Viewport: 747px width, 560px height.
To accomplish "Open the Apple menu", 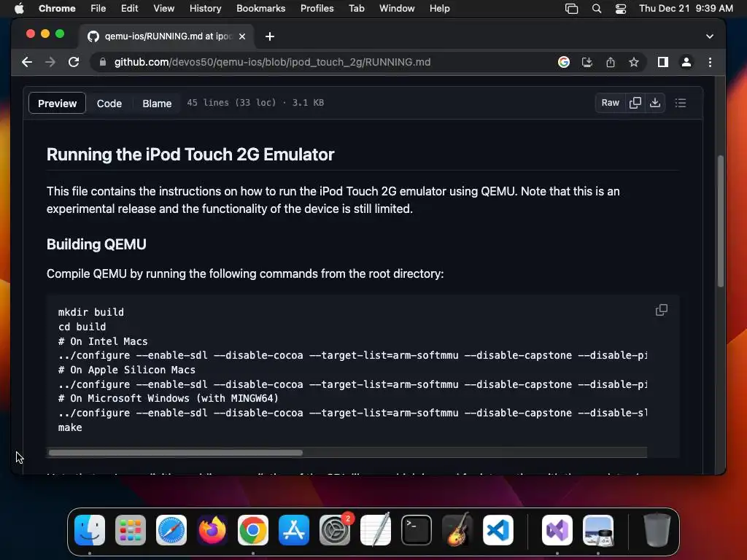I will 19,9.
